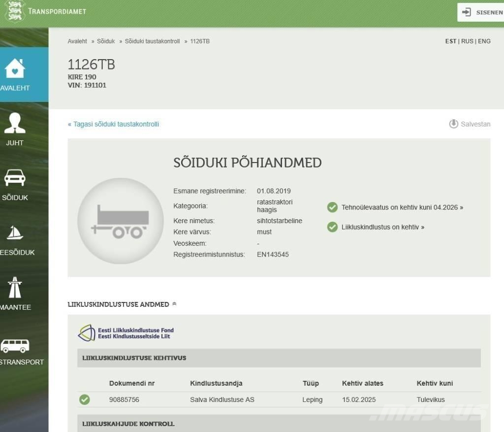Open the Juht driver person icon

click(15, 123)
